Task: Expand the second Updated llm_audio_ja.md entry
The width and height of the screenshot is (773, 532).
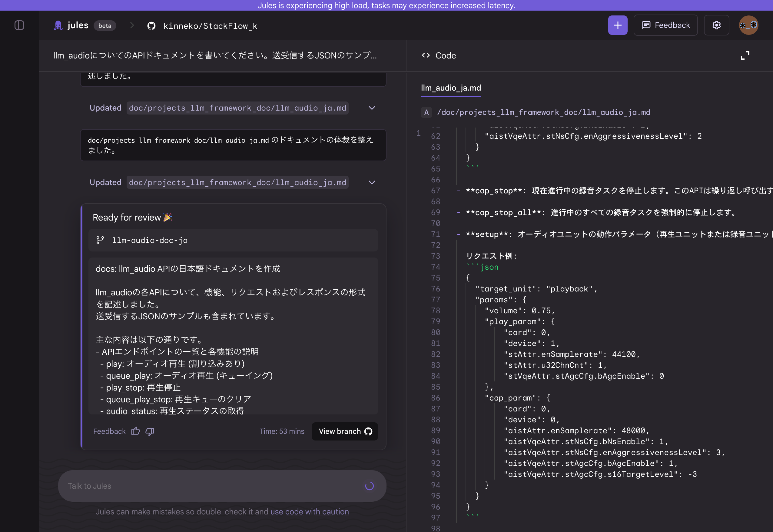Action: [372, 182]
